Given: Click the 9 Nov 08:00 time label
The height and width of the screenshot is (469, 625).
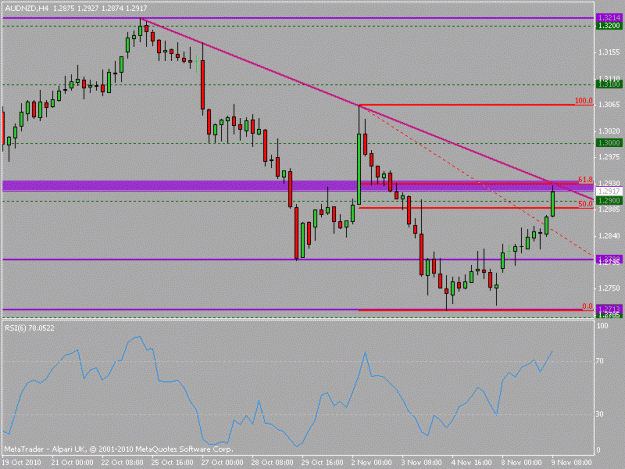Looking at the screenshot, I should point(572,462).
